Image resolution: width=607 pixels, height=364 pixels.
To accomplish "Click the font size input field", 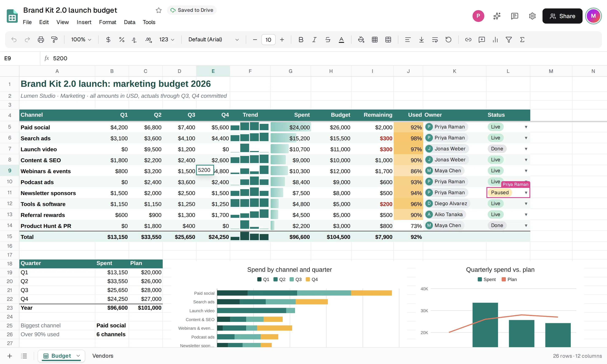I will pos(269,39).
